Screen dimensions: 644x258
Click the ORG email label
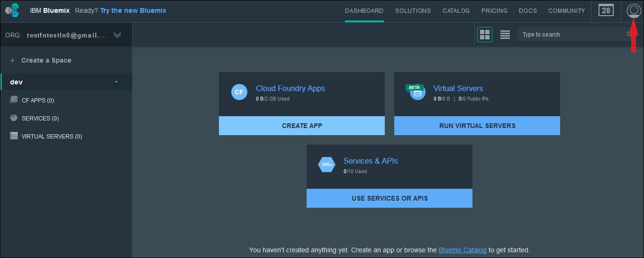67,35
